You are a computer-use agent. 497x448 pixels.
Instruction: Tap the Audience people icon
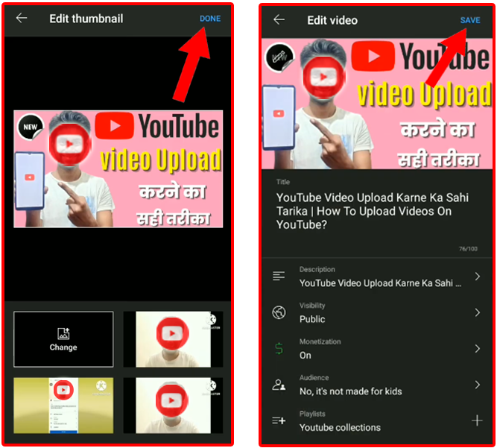click(x=279, y=385)
